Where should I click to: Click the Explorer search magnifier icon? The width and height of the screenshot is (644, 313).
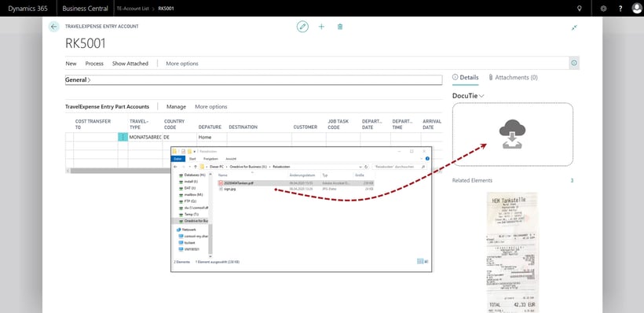point(423,167)
